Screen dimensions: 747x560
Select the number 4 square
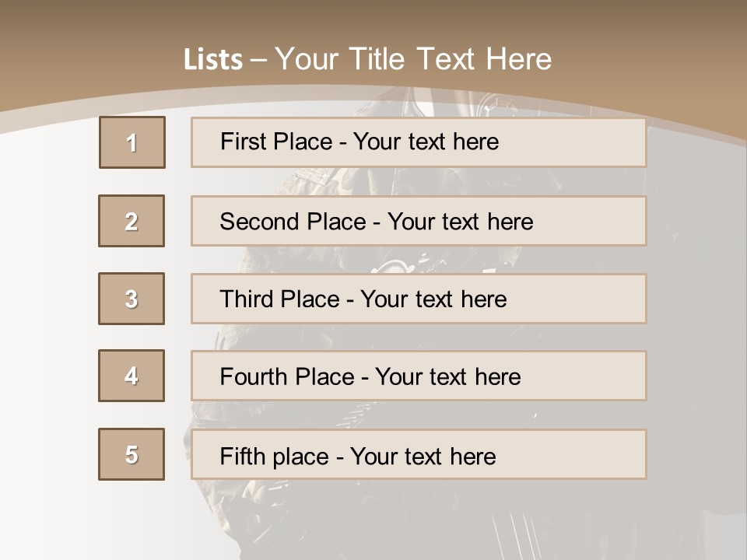click(132, 376)
